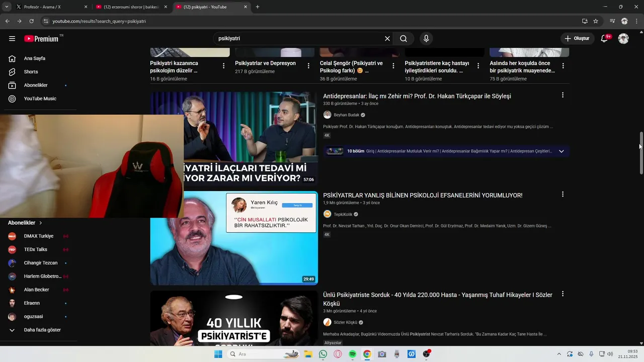Expand the Abonelikler section header chevron
This screenshot has height=362, width=644.
[41, 223]
